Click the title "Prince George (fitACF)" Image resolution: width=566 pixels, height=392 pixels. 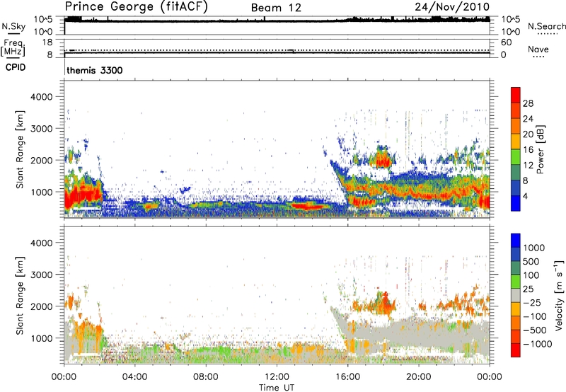(x=136, y=7)
